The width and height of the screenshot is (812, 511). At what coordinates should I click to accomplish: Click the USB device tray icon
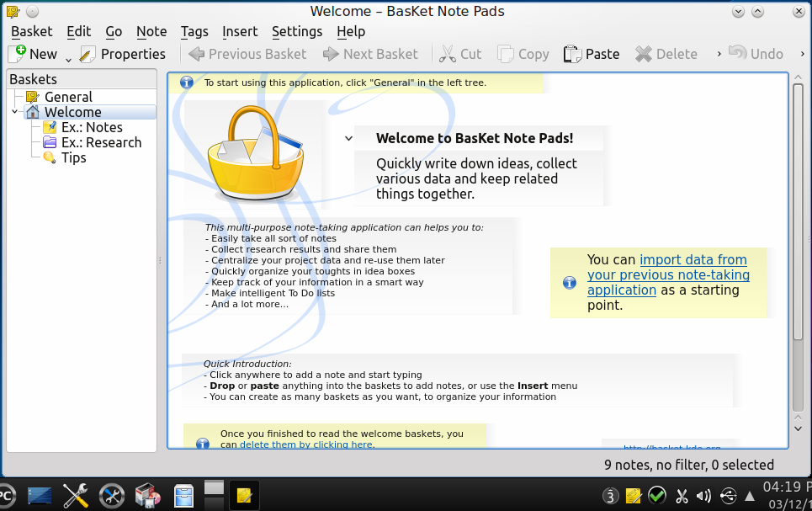click(728, 496)
